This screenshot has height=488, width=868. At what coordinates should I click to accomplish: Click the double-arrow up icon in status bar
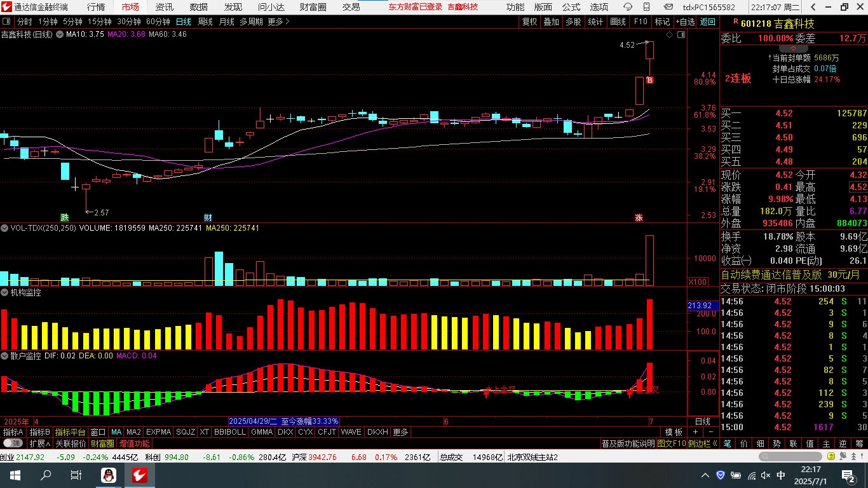[854, 456]
